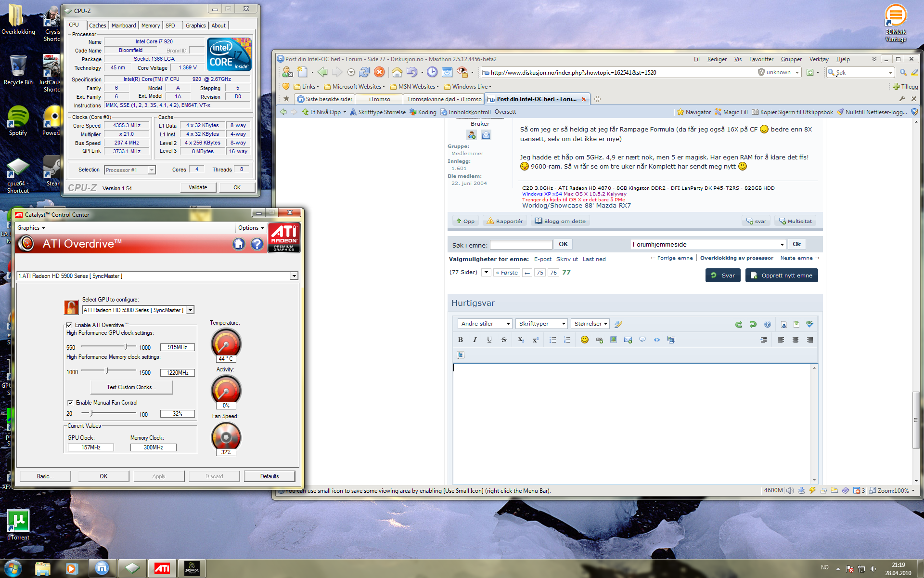Image resolution: width=924 pixels, height=578 pixels.
Task: Click the search magnifier icon beside Søk field
Action: pos(903,72)
